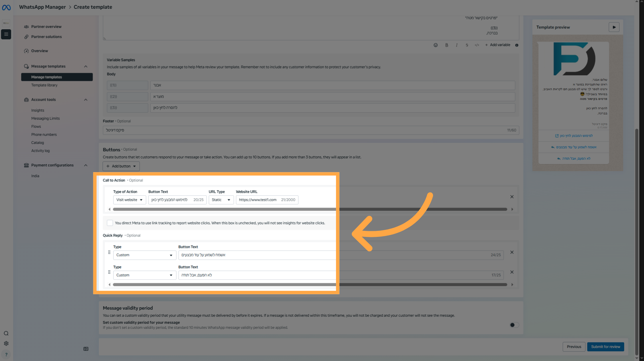644x361 pixels.
Task: Select Manage templates in sidebar
Action: tap(57, 77)
